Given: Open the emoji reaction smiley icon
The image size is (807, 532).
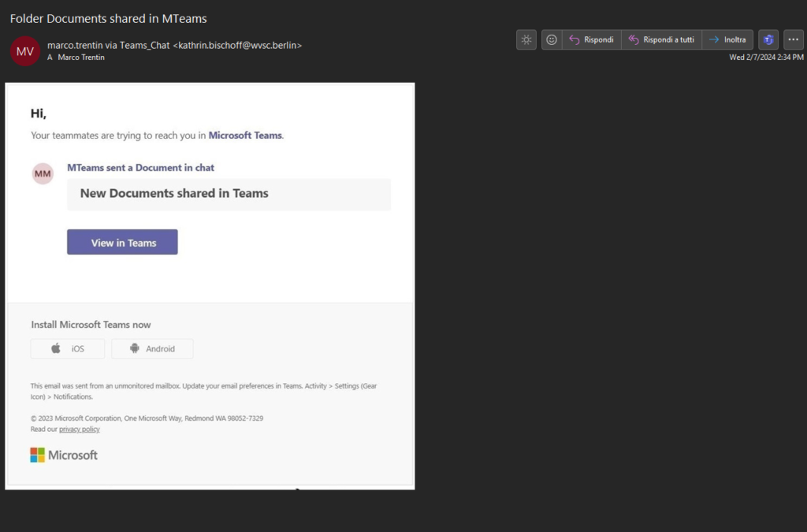Looking at the screenshot, I should coord(551,39).
